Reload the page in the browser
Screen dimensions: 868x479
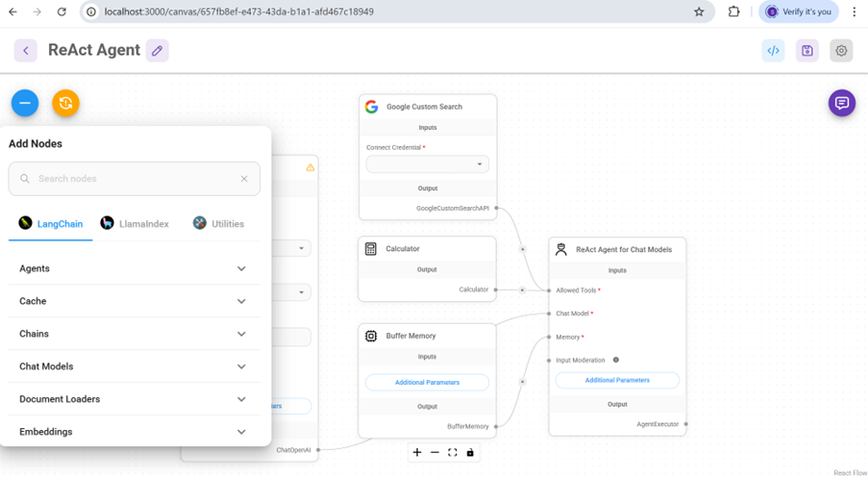click(62, 12)
